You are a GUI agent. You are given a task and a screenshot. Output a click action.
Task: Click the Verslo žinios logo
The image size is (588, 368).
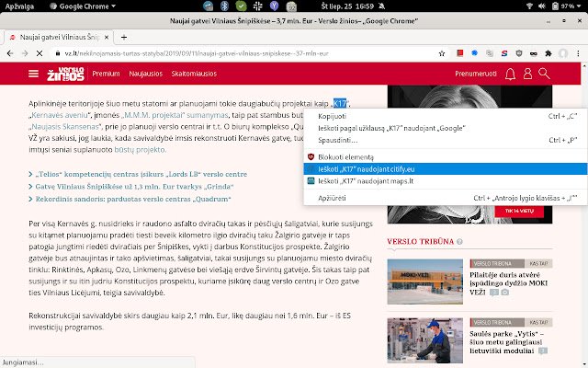pyautogui.click(x=65, y=74)
